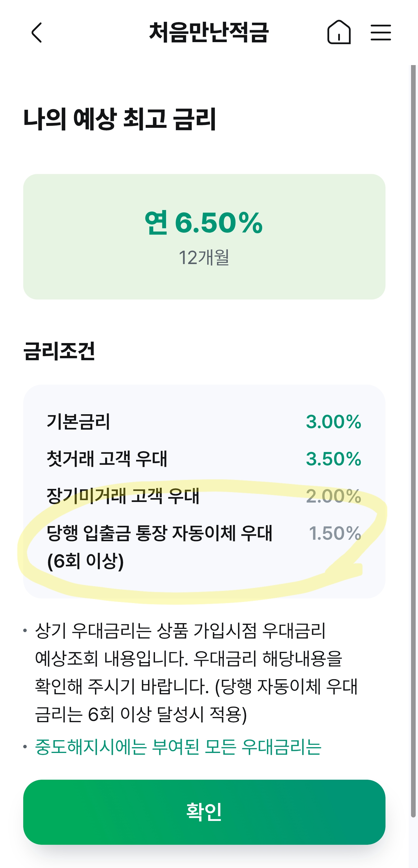Click the vertical scrollbar thumb
Viewport: 418px width, 868px height.
tap(413, 441)
